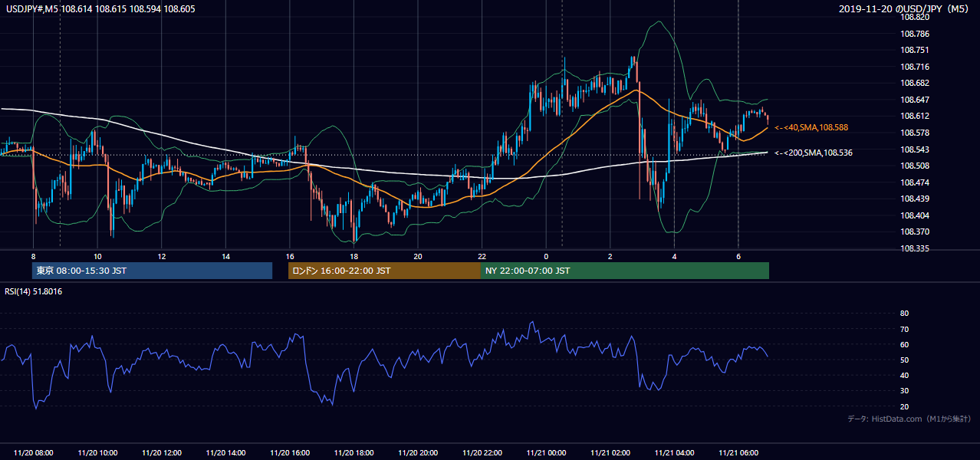Click RSI scale value 40

[904, 375]
